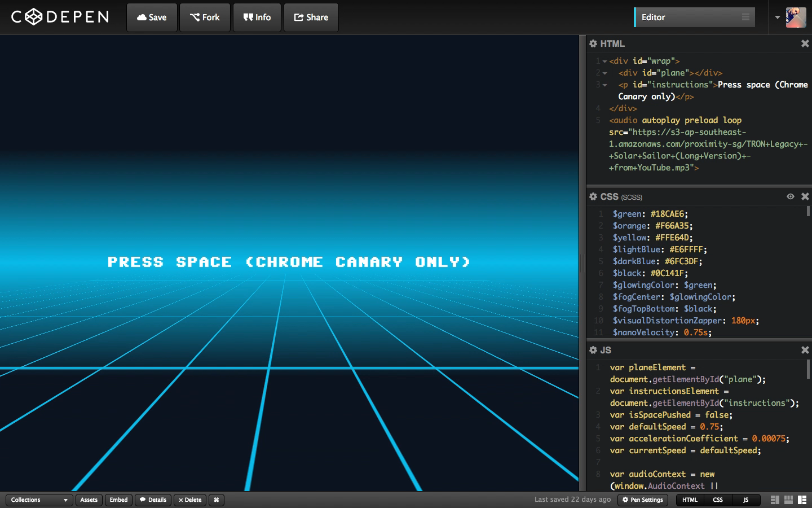Close the JS editor panel
Image resolution: width=812 pixels, height=508 pixels.
pos(805,350)
